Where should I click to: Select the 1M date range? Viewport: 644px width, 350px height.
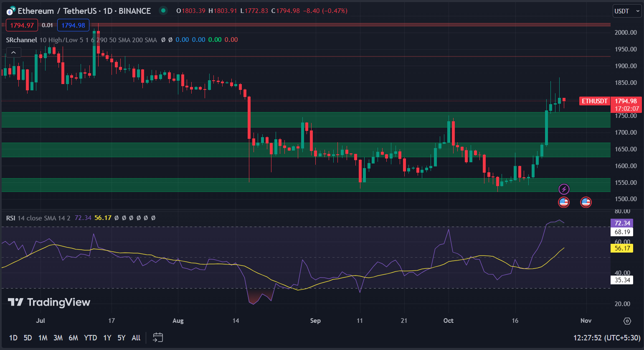43,337
